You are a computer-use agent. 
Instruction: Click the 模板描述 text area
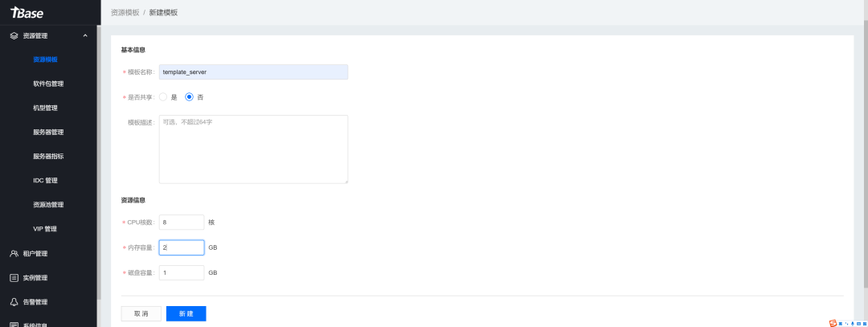tap(253, 149)
